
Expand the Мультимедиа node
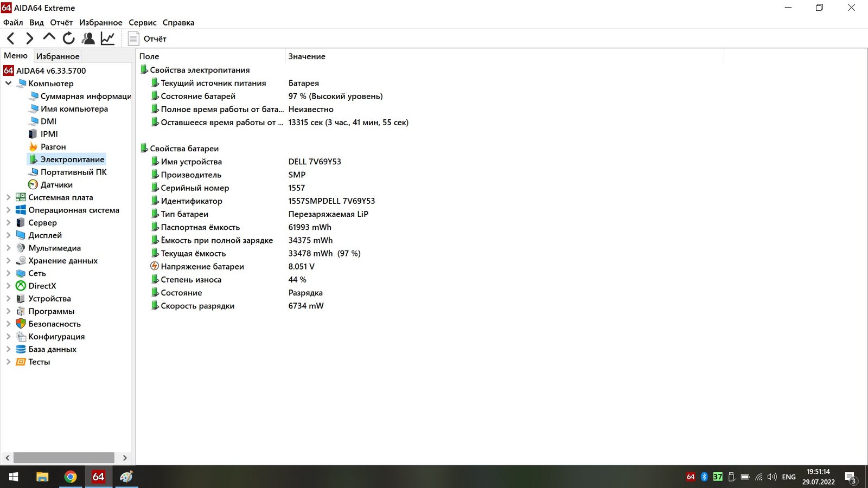[8, 248]
